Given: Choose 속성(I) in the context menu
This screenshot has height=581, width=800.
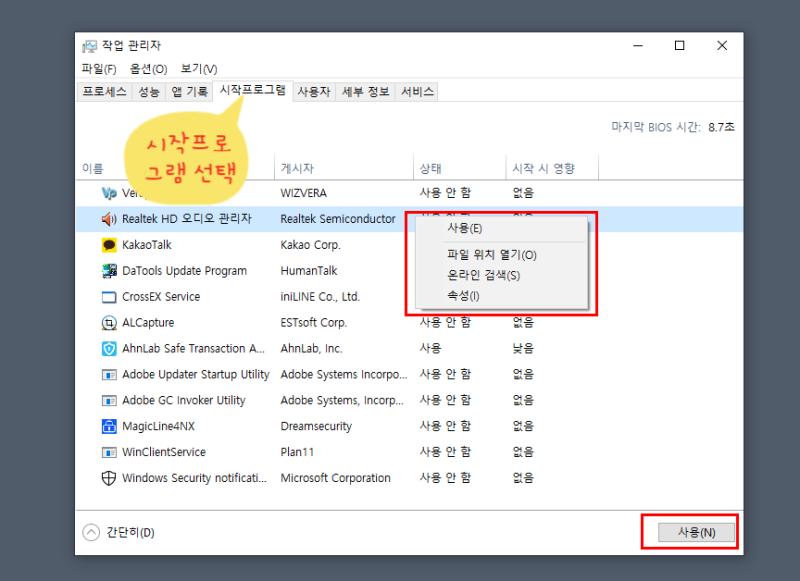Looking at the screenshot, I should tap(502, 296).
